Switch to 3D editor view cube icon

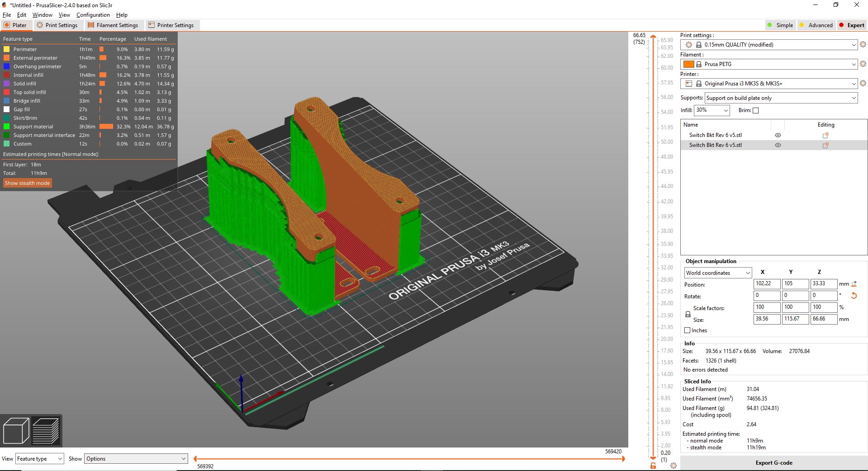coord(16,430)
